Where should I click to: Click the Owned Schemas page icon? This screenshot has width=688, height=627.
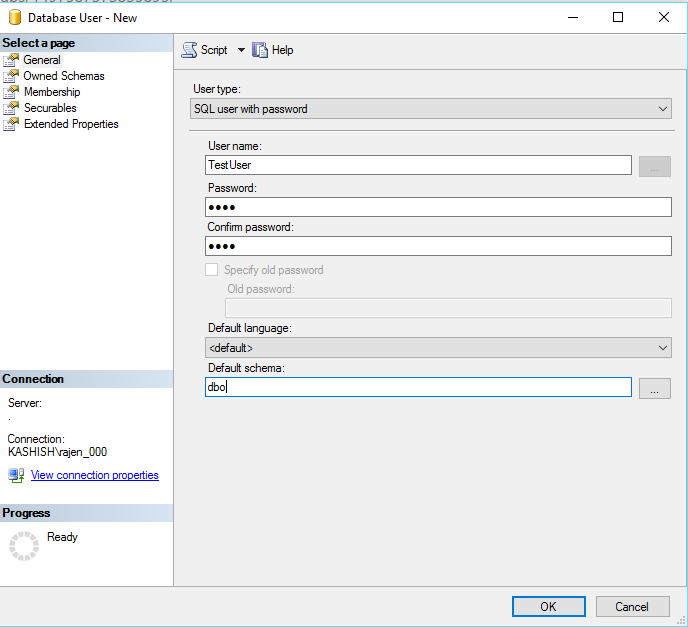click(11, 76)
